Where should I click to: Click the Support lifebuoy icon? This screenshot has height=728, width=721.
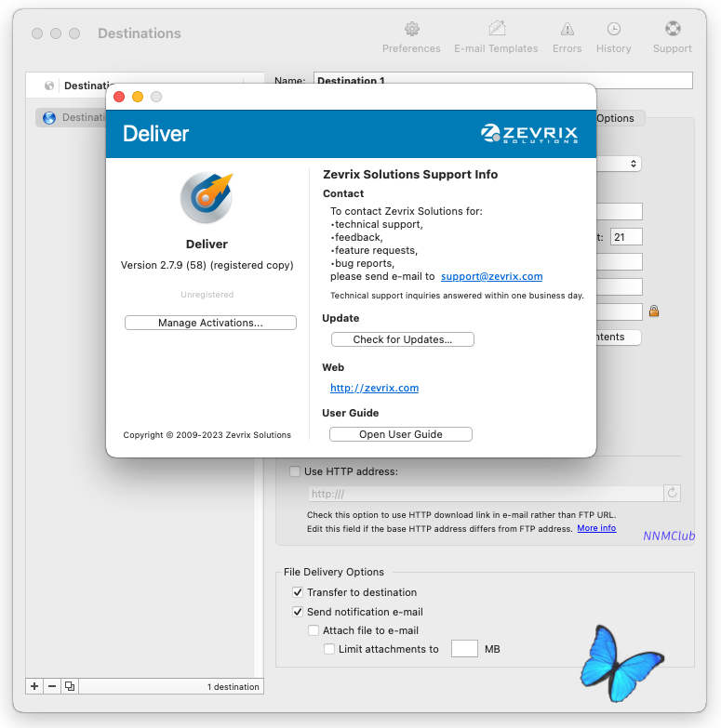(x=673, y=29)
